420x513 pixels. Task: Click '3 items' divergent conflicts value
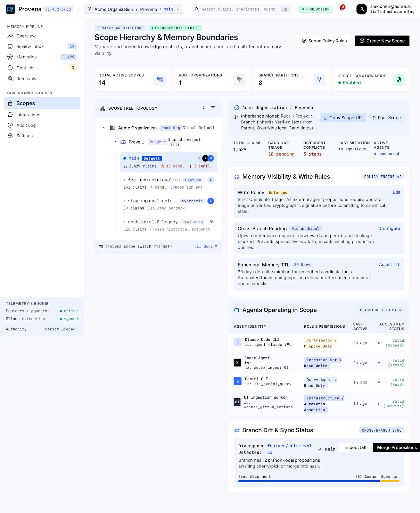(312, 154)
